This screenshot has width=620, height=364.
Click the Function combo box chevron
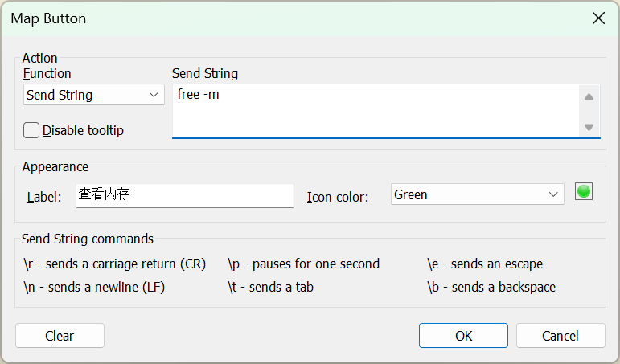pyautogui.click(x=154, y=95)
